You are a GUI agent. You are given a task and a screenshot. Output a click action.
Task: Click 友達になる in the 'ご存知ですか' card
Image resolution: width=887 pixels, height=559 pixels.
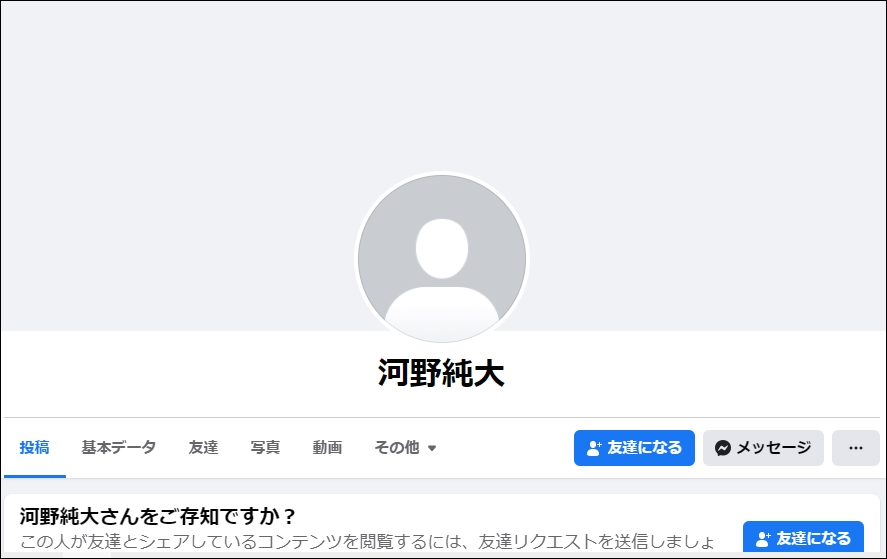coord(803,538)
